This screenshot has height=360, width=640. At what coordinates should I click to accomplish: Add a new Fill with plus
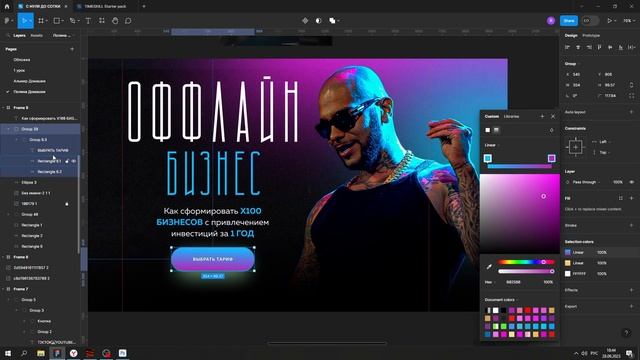tap(631, 198)
